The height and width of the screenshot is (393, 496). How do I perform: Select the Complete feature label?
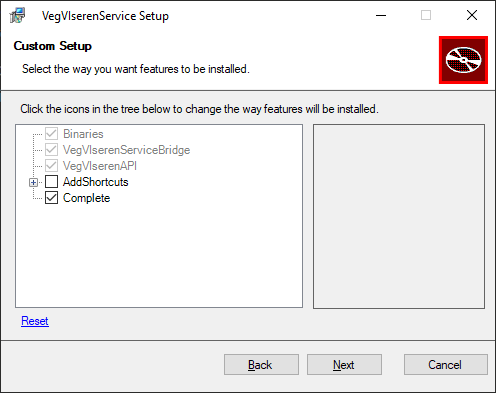coord(86,198)
